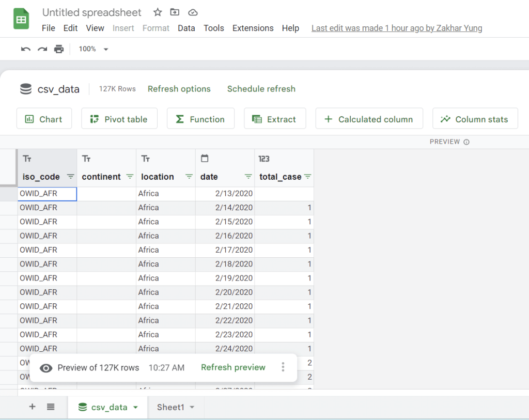Click the Refresh preview link
The height and width of the screenshot is (420, 529).
[x=233, y=368]
